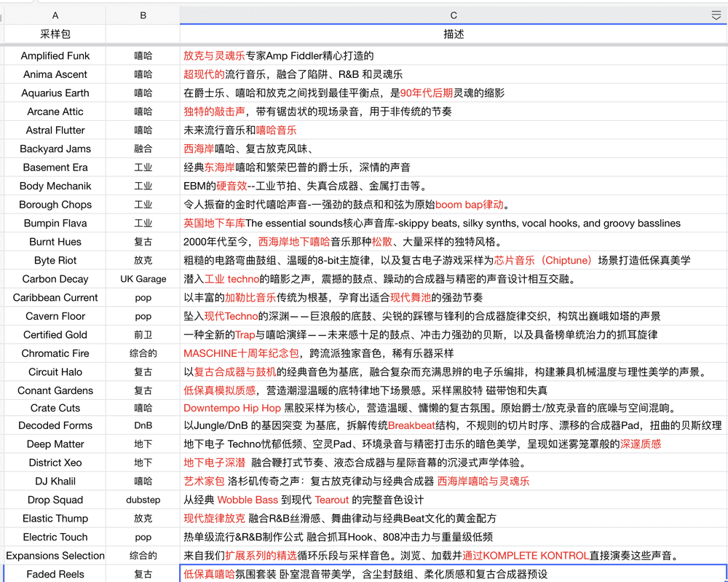Click the dubstep genre cell
728x582 pixels.
coord(143,500)
